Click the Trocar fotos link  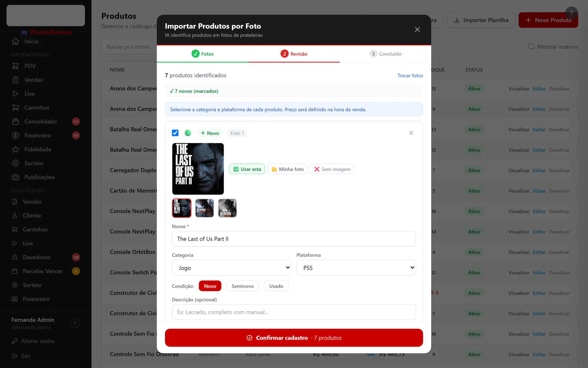[410, 76]
